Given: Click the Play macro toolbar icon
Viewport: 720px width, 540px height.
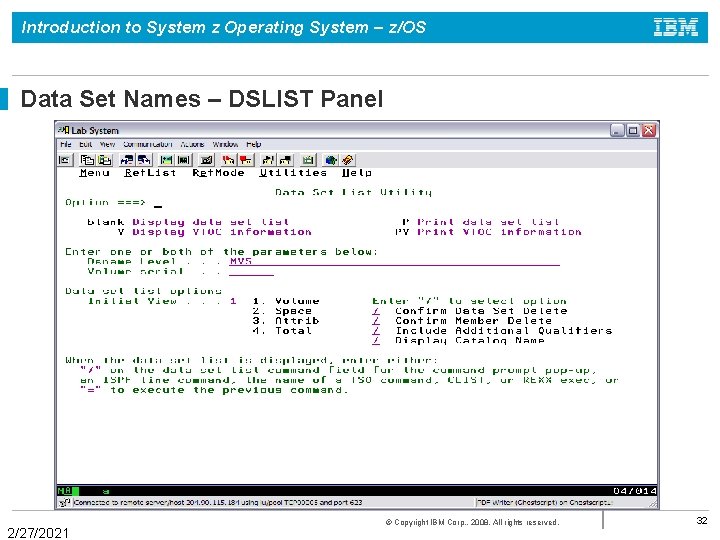Looking at the screenshot, I should (x=268, y=160).
